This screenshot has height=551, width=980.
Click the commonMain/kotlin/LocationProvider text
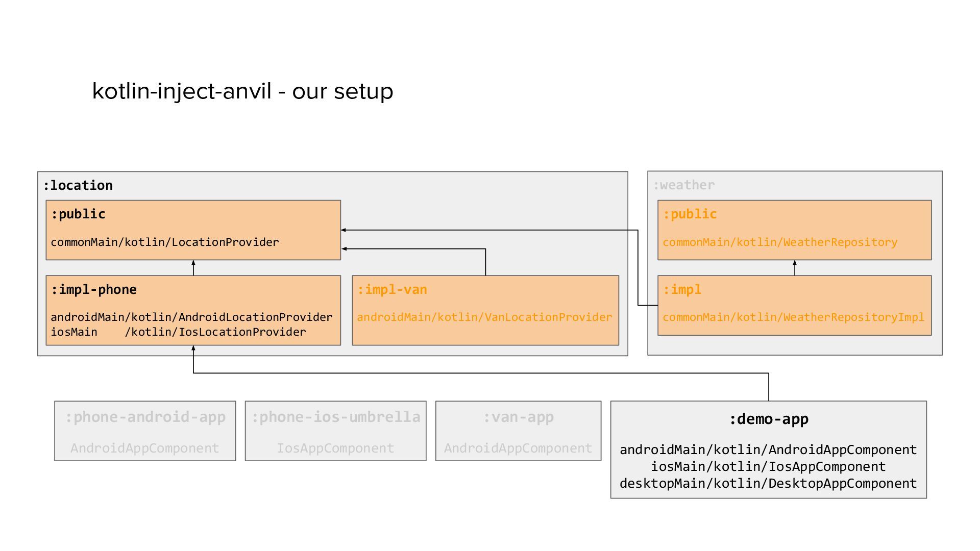tap(164, 242)
